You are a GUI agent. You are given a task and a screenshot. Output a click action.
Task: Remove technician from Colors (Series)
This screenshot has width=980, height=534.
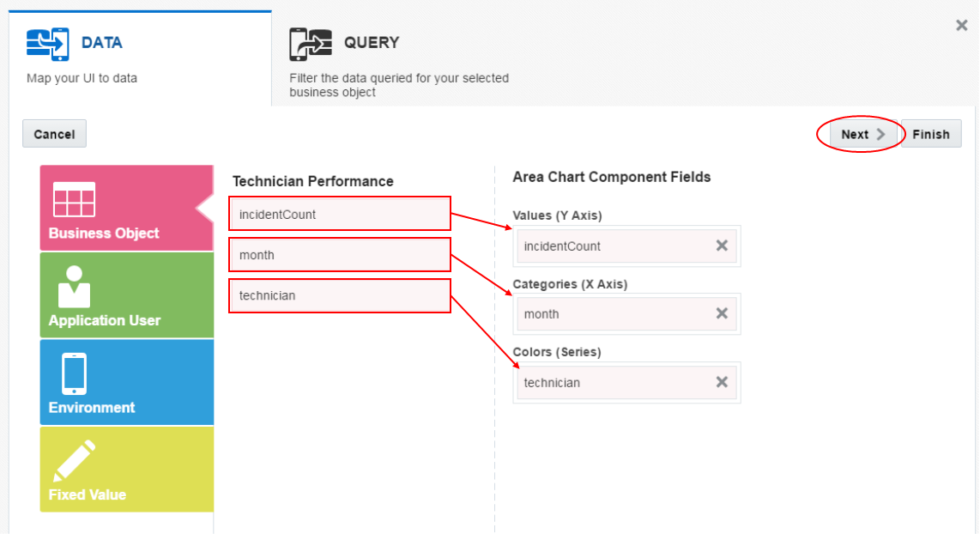[x=722, y=383]
